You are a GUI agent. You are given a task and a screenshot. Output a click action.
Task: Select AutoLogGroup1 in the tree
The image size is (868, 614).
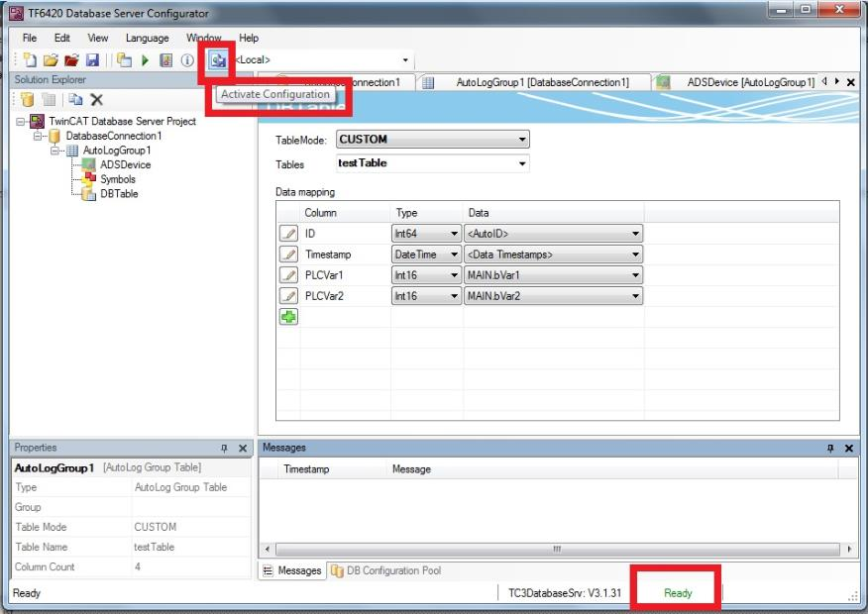coord(116,150)
